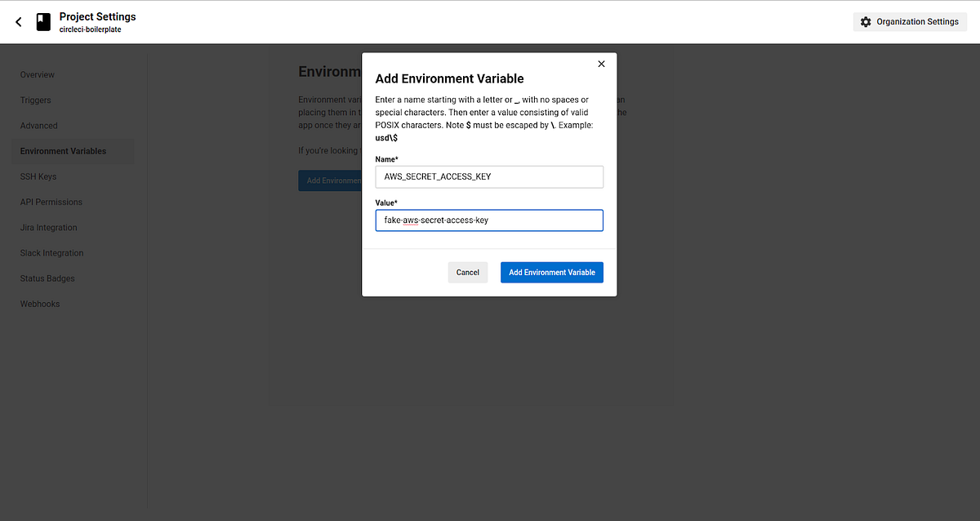Open the SSH Keys page
Image resolution: width=980 pixels, height=521 pixels.
37,176
